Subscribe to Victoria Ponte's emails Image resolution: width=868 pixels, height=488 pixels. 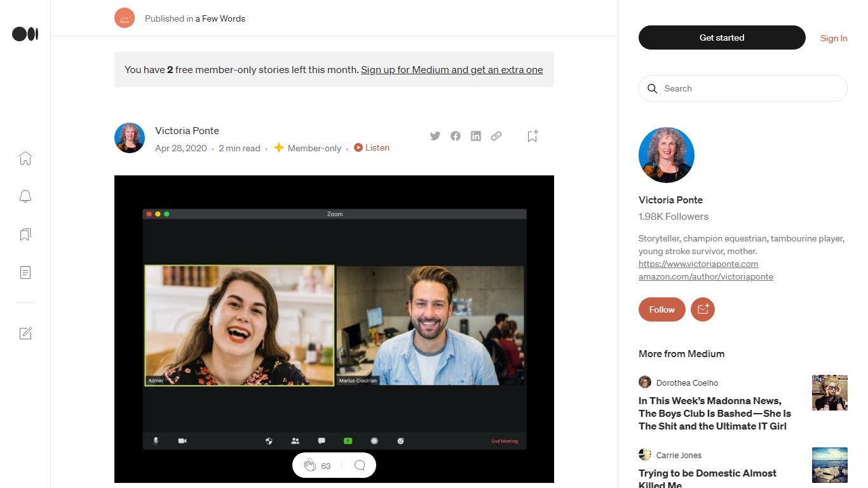[703, 309]
